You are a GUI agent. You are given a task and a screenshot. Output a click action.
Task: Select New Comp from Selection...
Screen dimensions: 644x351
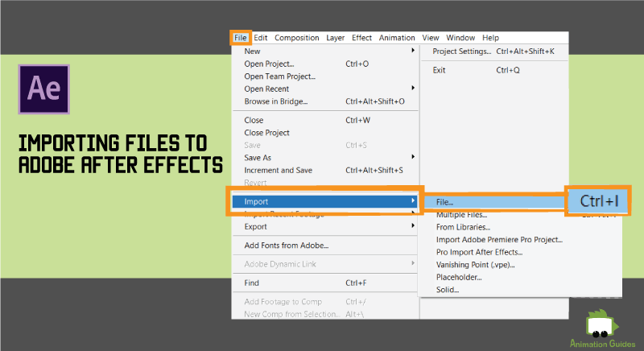tap(325, 314)
